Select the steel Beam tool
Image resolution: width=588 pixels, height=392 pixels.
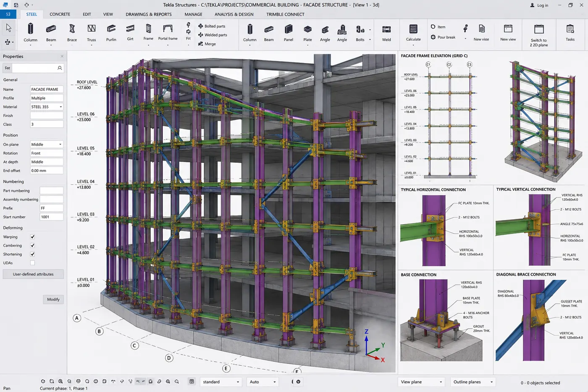[x=51, y=33]
